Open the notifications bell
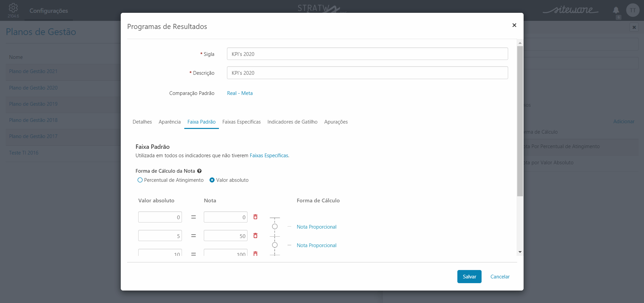 (x=616, y=10)
